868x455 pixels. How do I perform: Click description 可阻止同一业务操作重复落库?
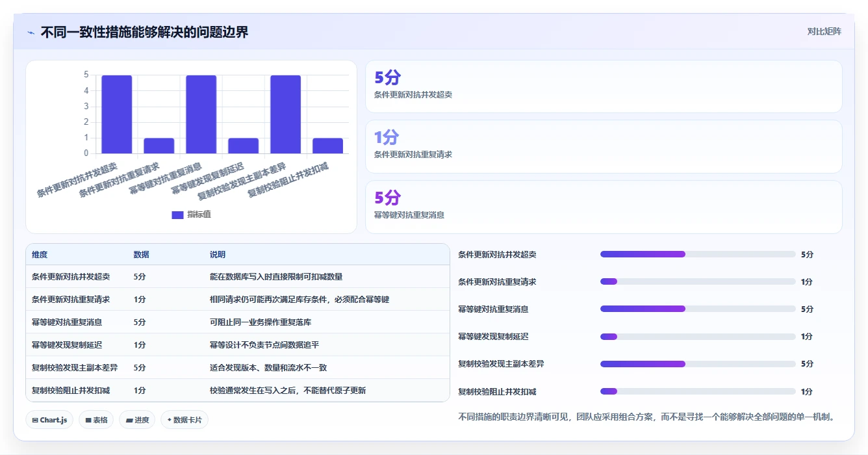pos(261,322)
